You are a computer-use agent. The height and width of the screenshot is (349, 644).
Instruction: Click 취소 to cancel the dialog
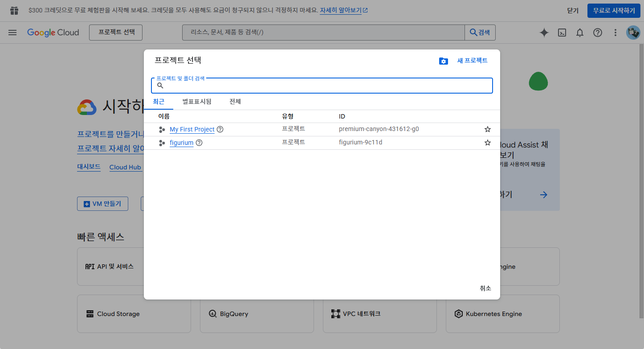(485, 288)
